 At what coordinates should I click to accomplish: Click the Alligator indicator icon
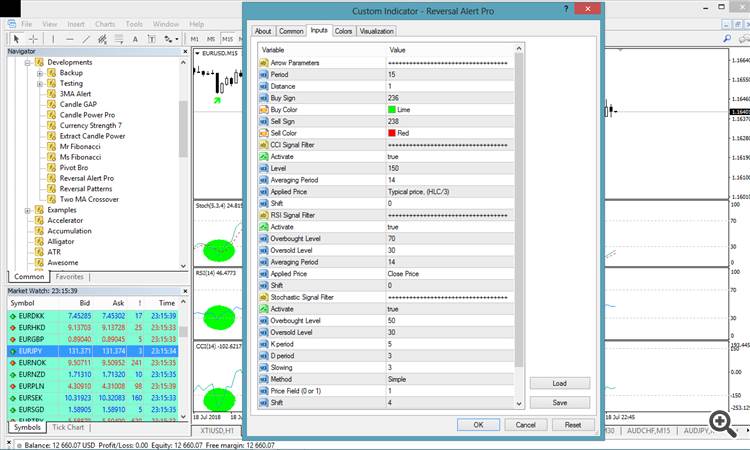click(39, 241)
